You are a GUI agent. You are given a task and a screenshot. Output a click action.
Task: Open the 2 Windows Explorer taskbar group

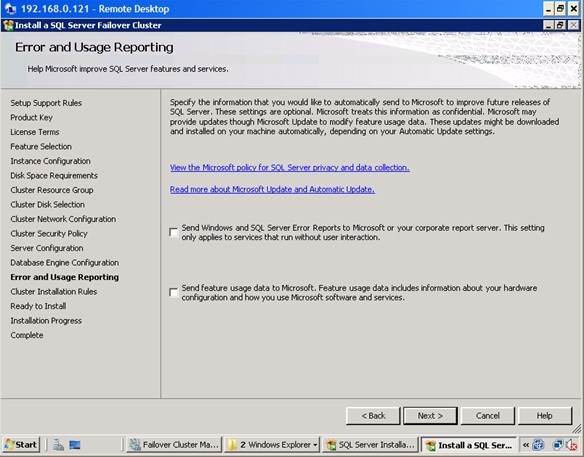(x=272, y=445)
